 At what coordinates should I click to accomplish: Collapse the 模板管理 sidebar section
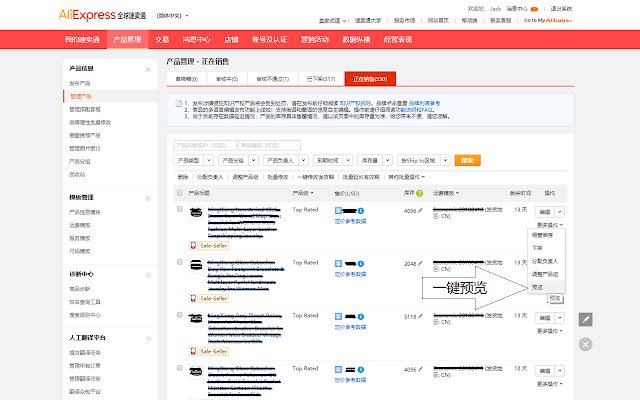tap(148, 198)
